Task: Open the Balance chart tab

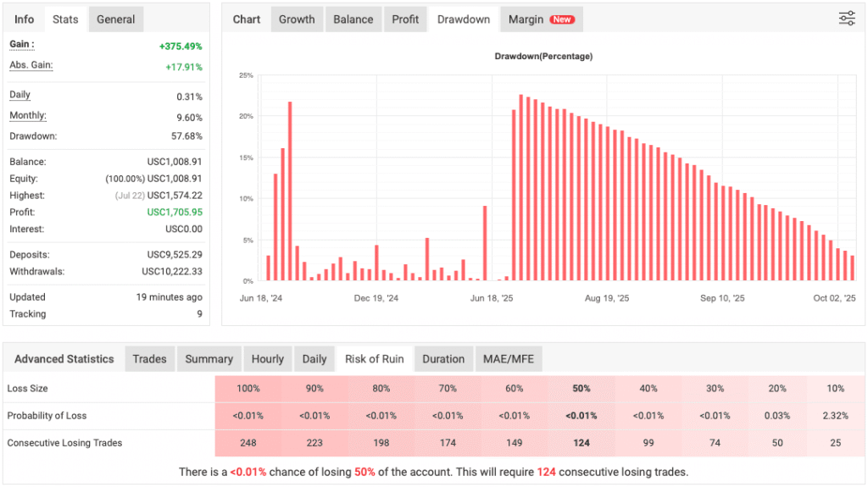Action: [x=353, y=19]
